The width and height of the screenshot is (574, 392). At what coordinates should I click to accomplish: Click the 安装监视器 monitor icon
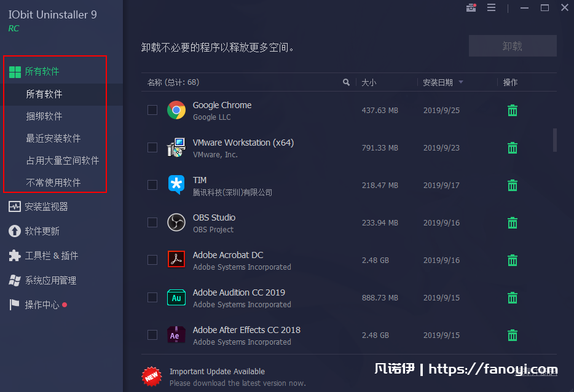[x=15, y=207]
